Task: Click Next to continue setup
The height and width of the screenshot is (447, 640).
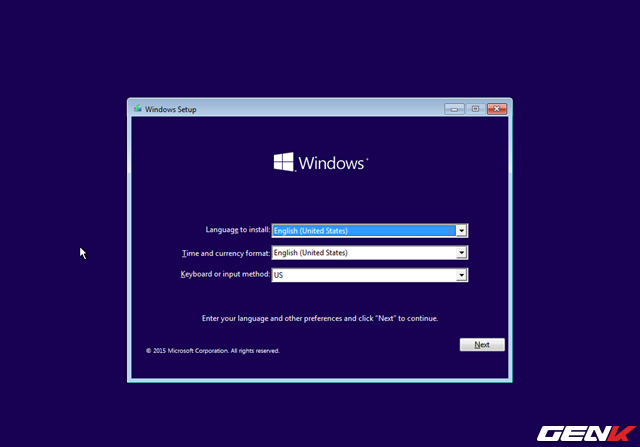Action: pos(482,345)
